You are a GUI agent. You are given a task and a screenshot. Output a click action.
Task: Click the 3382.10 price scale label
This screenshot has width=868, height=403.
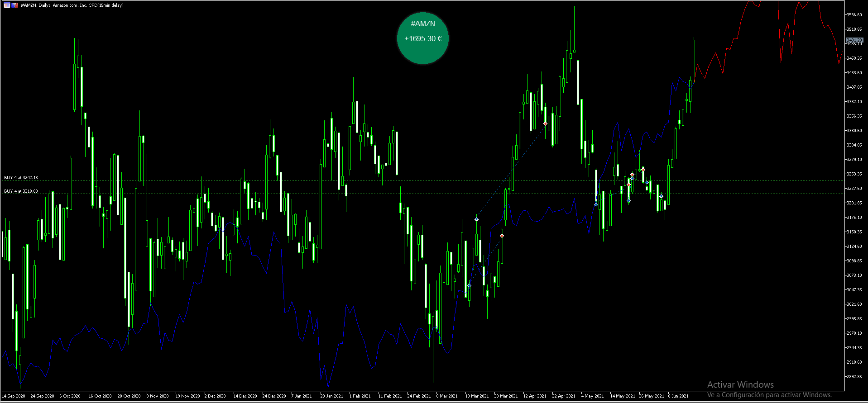[854, 102]
